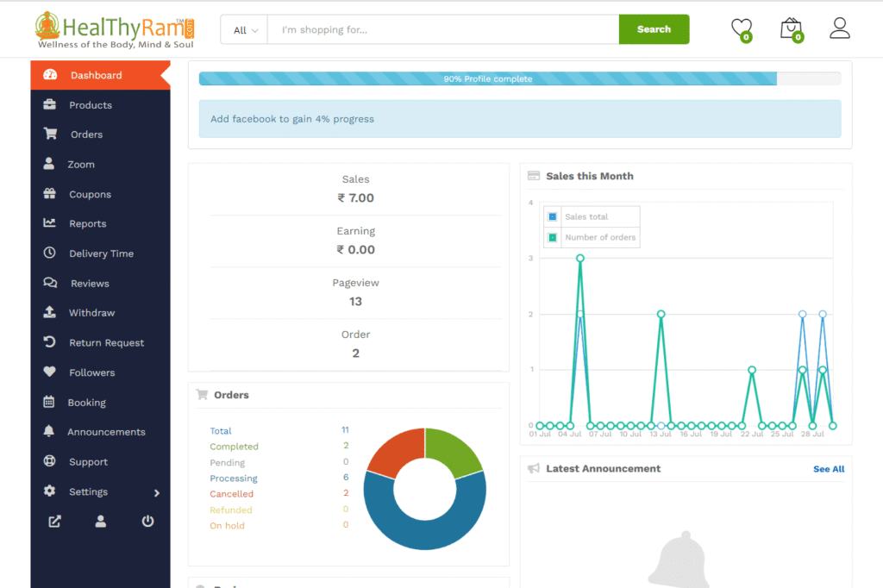Click the Dashboard gauge icon

[50, 75]
